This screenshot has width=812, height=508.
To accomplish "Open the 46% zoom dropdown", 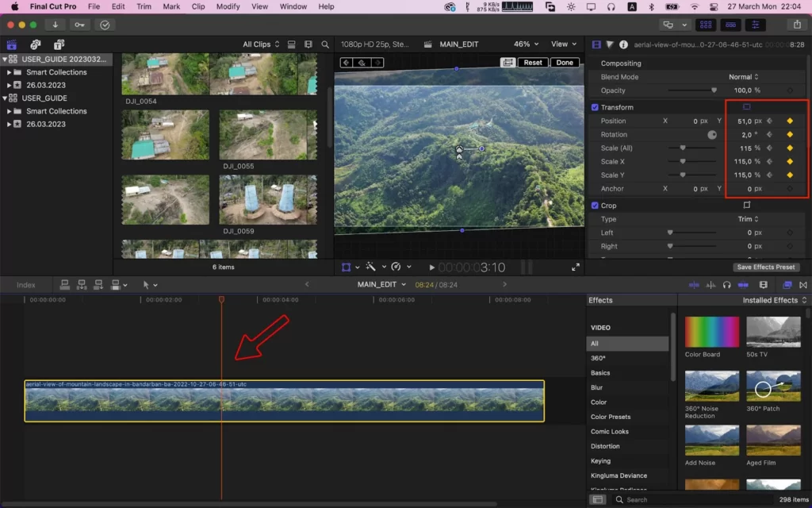I will [x=527, y=44].
